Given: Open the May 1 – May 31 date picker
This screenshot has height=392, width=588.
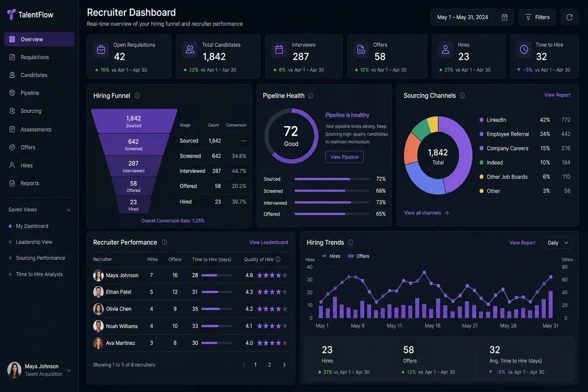Looking at the screenshot, I should [x=472, y=17].
